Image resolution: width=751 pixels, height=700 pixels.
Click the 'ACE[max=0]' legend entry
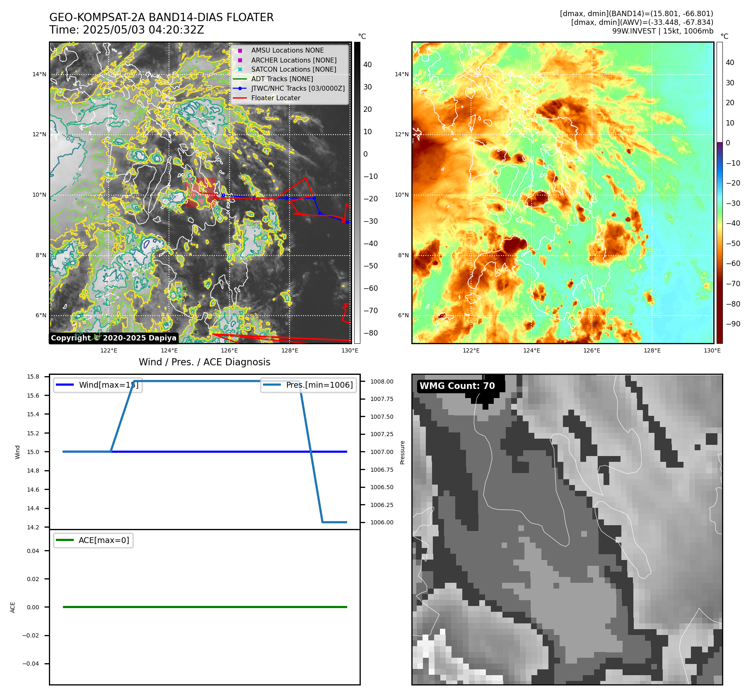point(94,540)
